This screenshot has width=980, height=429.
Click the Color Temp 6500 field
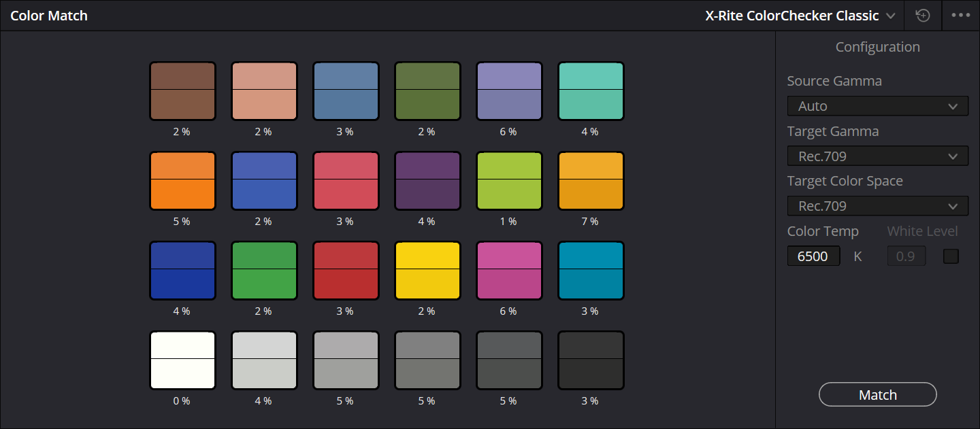(813, 256)
